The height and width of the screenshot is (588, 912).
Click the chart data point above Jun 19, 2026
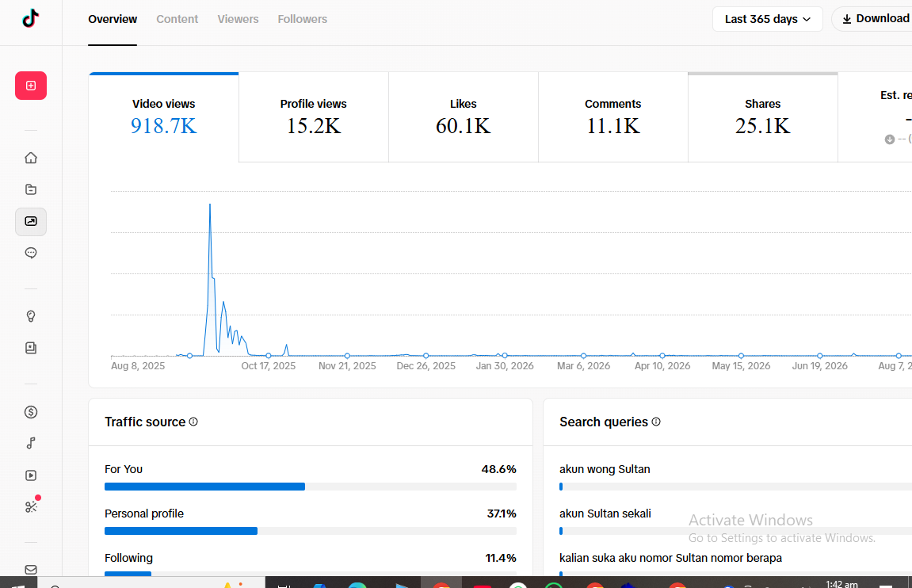click(820, 355)
